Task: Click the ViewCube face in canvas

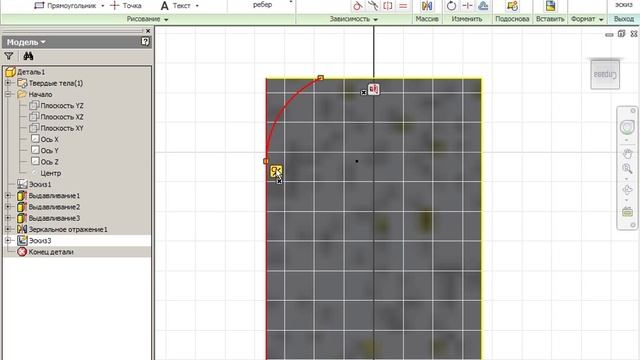Action: tap(605, 74)
